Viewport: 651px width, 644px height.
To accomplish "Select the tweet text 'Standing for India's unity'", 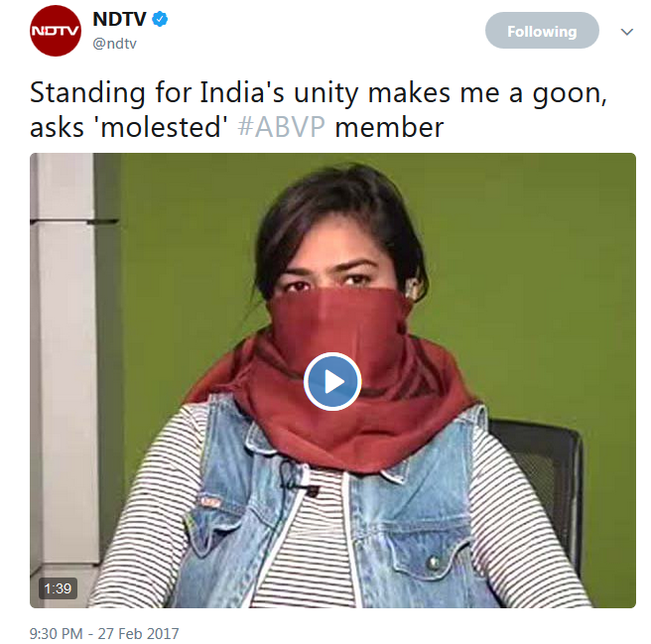I will tap(157, 93).
